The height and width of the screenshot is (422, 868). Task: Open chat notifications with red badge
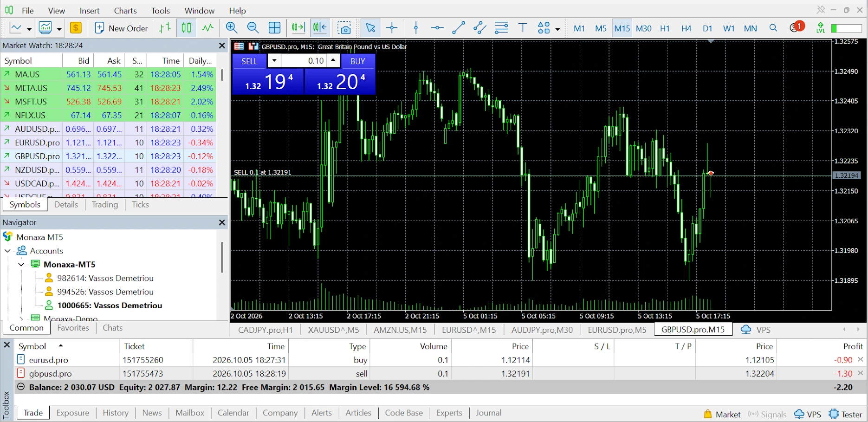(797, 27)
